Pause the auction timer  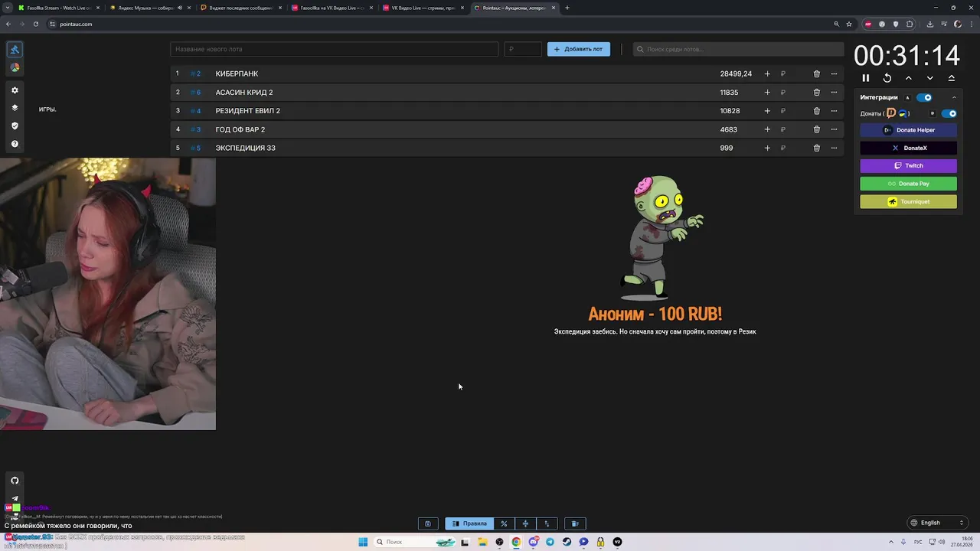coord(866,78)
